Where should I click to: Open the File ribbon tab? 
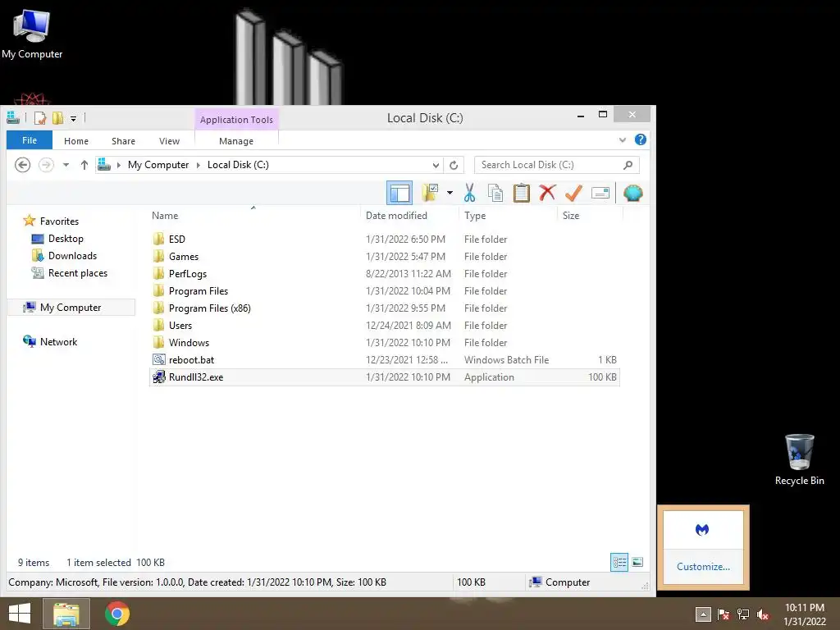pos(30,140)
